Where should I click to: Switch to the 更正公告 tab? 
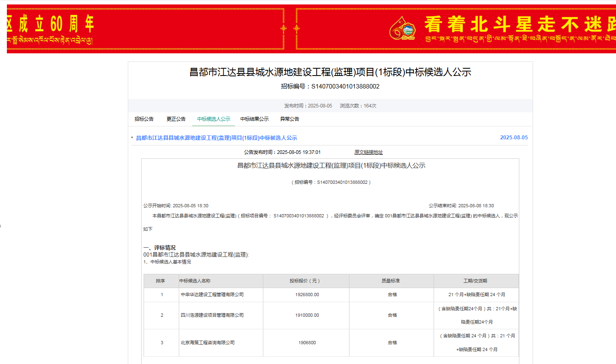[176, 119]
